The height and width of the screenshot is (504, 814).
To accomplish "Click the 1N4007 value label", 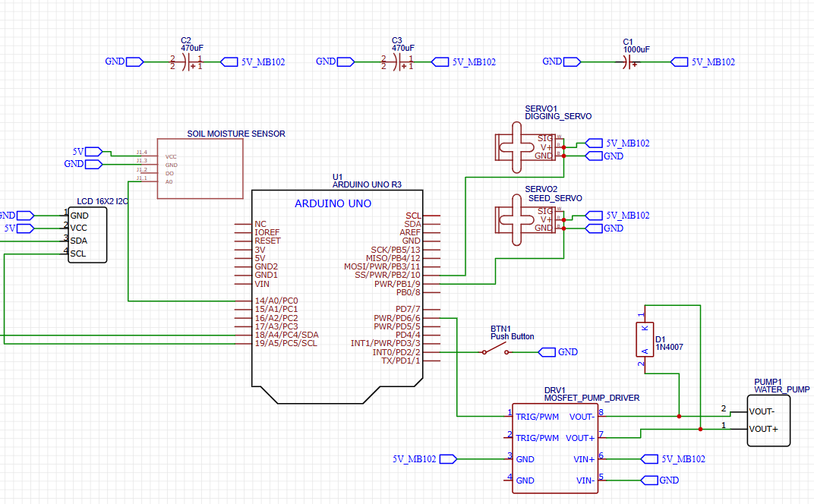I will [669, 347].
